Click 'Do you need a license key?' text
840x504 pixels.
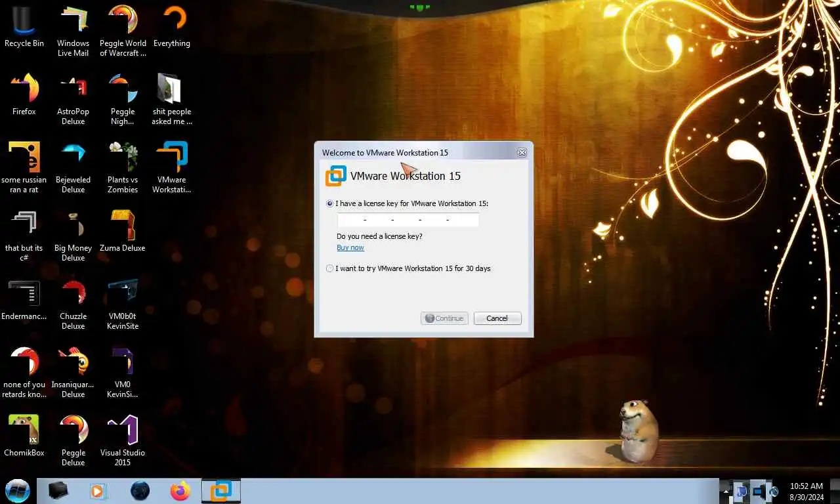click(379, 236)
